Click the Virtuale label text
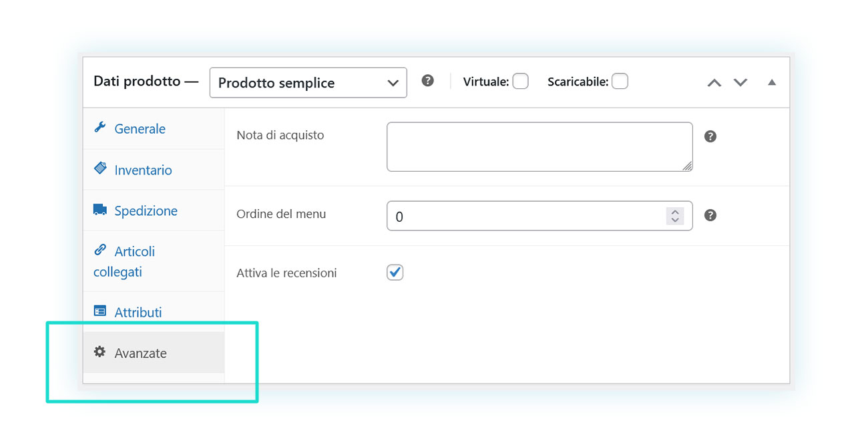The image size is (868, 437). click(486, 82)
